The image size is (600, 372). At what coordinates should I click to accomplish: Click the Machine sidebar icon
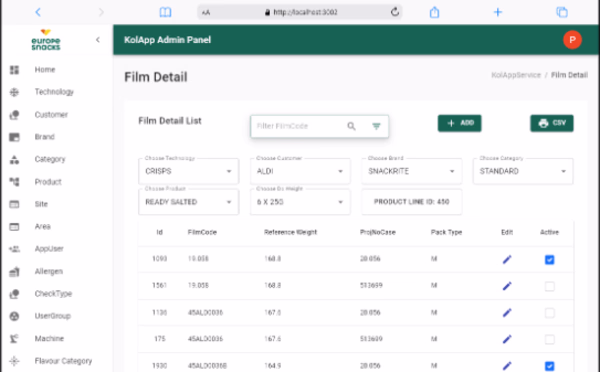(14, 339)
